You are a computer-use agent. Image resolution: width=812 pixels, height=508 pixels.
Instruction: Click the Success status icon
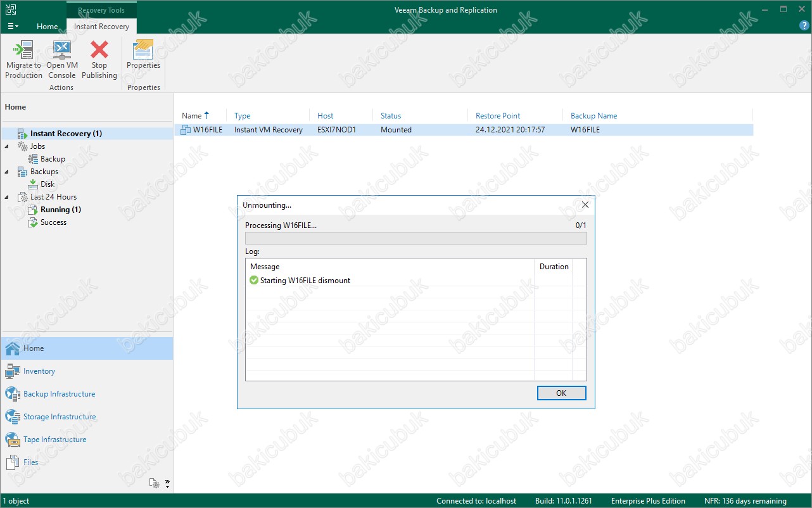[33, 222]
